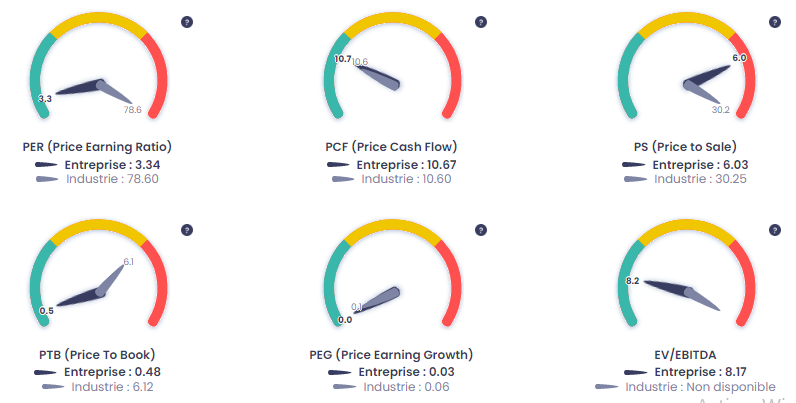Click the grey Industrie needle icon under PS
The height and width of the screenshot is (403, 796).
pos(635,179)
